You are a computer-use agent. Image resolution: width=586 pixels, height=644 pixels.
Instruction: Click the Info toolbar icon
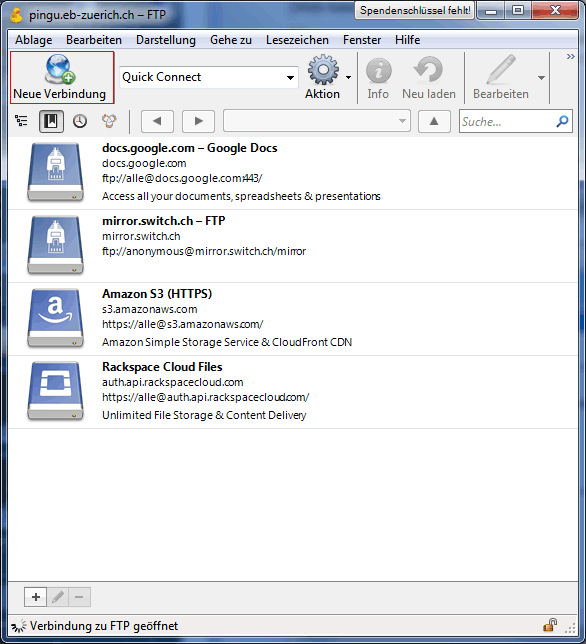[378, 70]
